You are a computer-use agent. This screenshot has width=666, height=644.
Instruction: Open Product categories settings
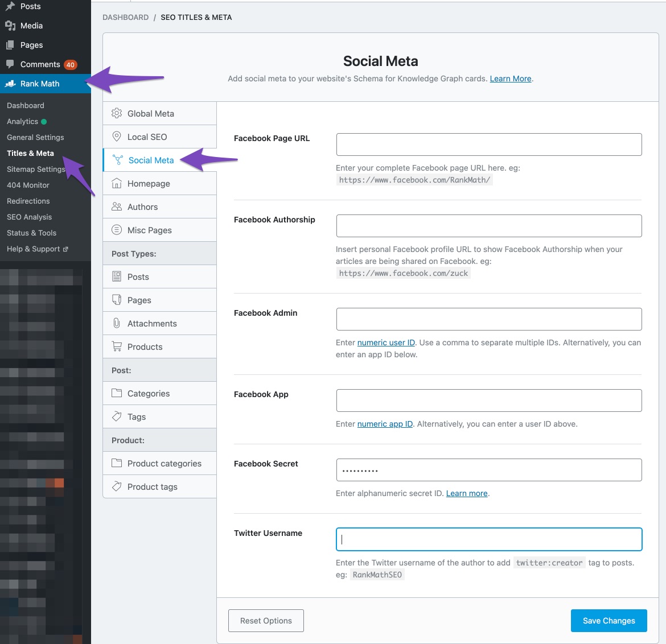click(160, 463)
